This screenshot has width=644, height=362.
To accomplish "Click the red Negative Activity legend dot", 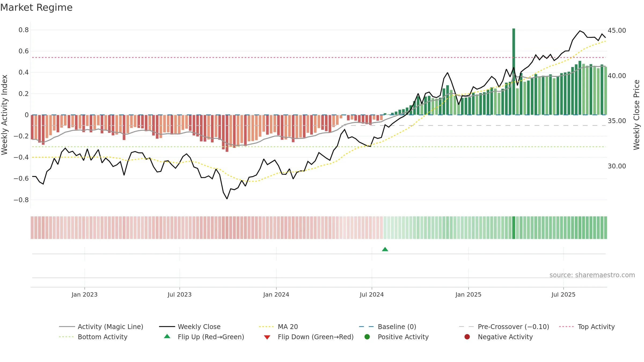I will click(467, 337).
